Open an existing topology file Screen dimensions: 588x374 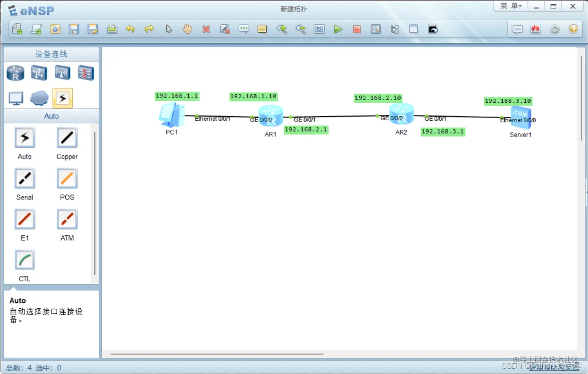(55, 29)
